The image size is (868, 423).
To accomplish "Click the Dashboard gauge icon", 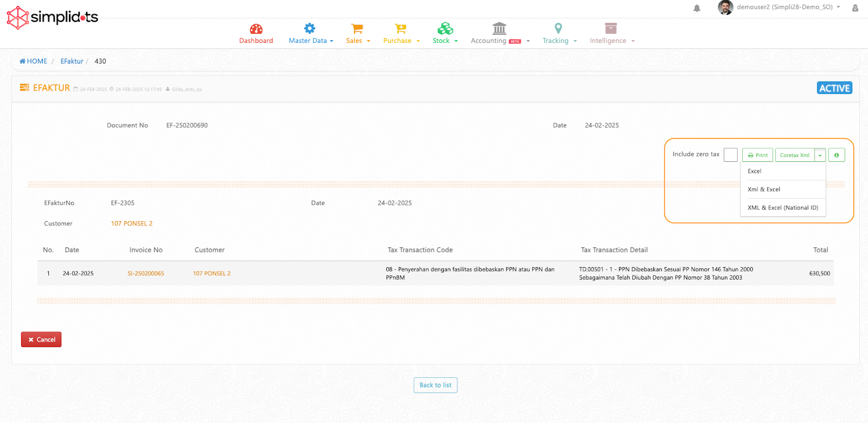I will [256, 29].
